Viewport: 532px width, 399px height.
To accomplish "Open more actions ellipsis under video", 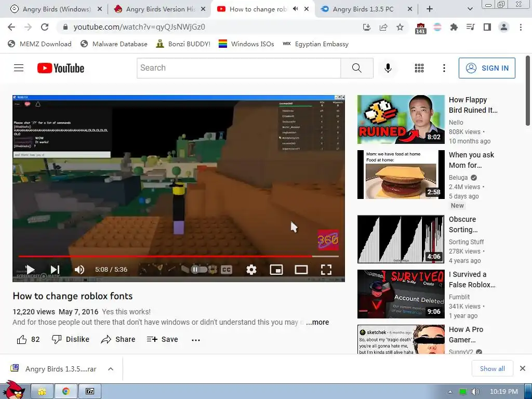I will tap(196, 340).
